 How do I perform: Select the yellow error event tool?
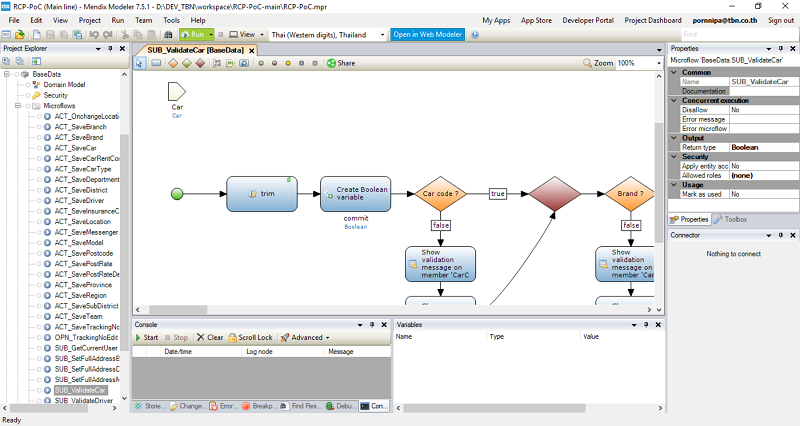click(288, 63)
